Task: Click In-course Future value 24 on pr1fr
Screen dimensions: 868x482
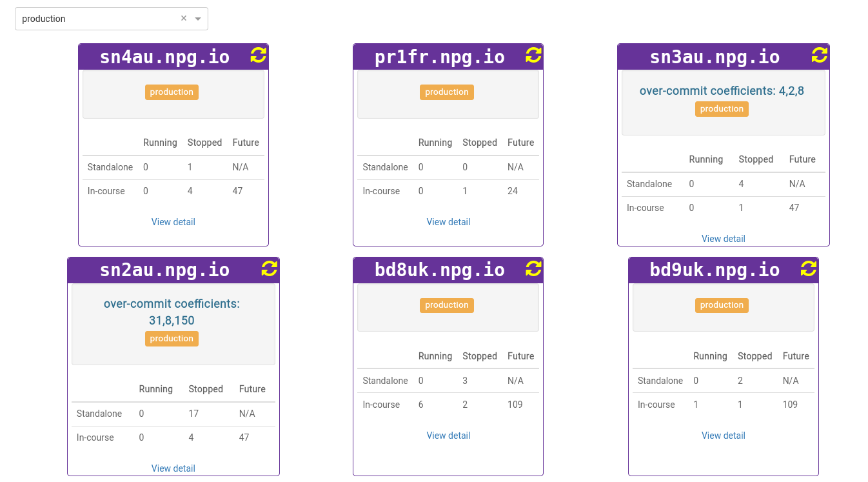Action: click(513, 191)
